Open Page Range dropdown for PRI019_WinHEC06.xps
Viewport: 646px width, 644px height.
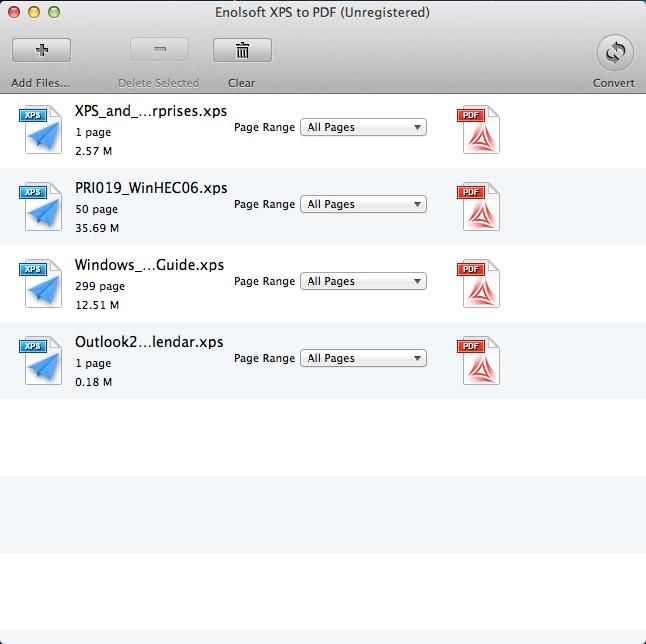coord(363,204)
